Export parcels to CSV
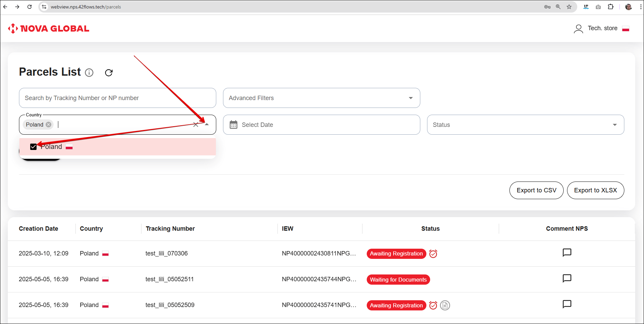This screenshot has height=324, width=644. [536, 190]
